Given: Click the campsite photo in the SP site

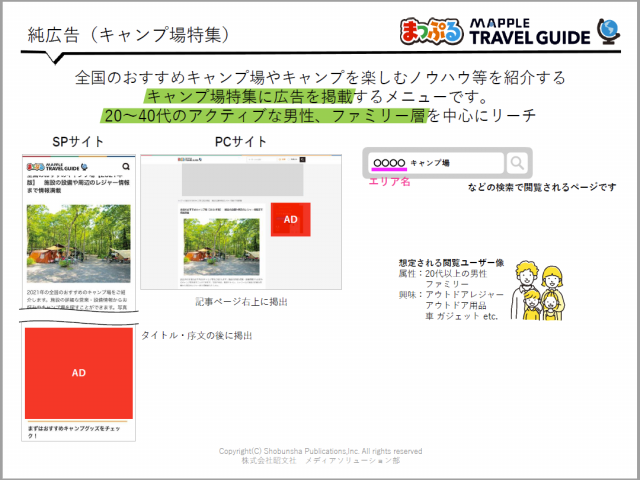Looking at the screenshot, I should point(79,243).
